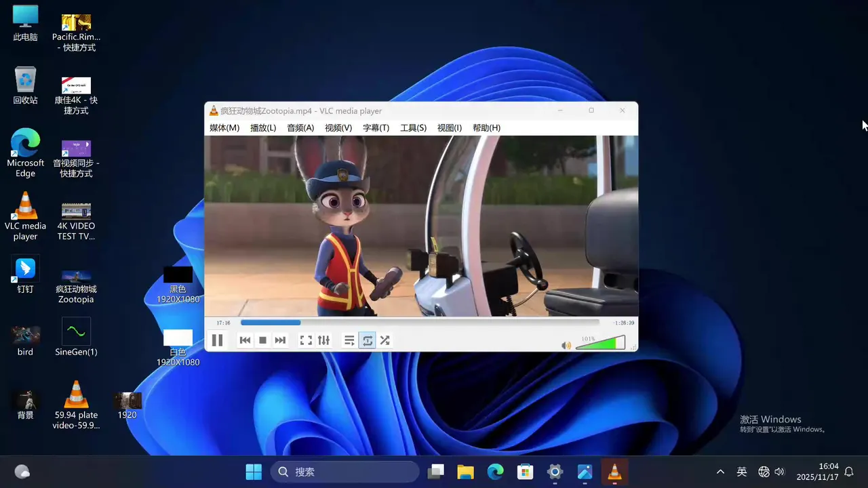Open the 字幕(T) menu
868x488 pixels.
[376, 127]
